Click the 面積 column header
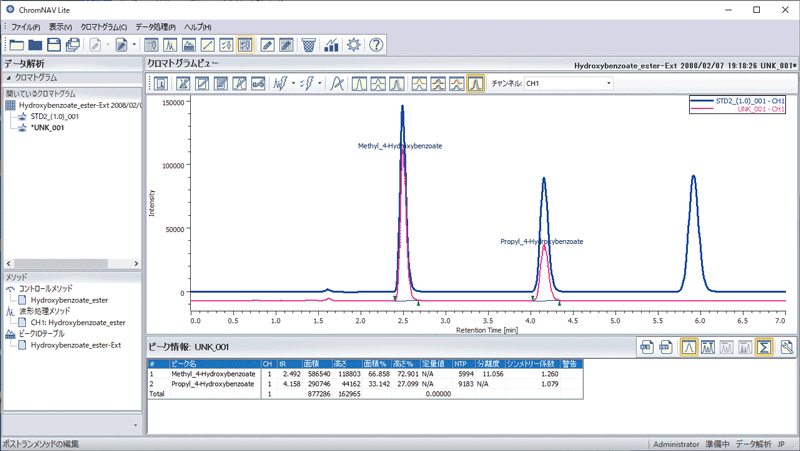The height and width of the screenshot is (451, 800). 317,364
